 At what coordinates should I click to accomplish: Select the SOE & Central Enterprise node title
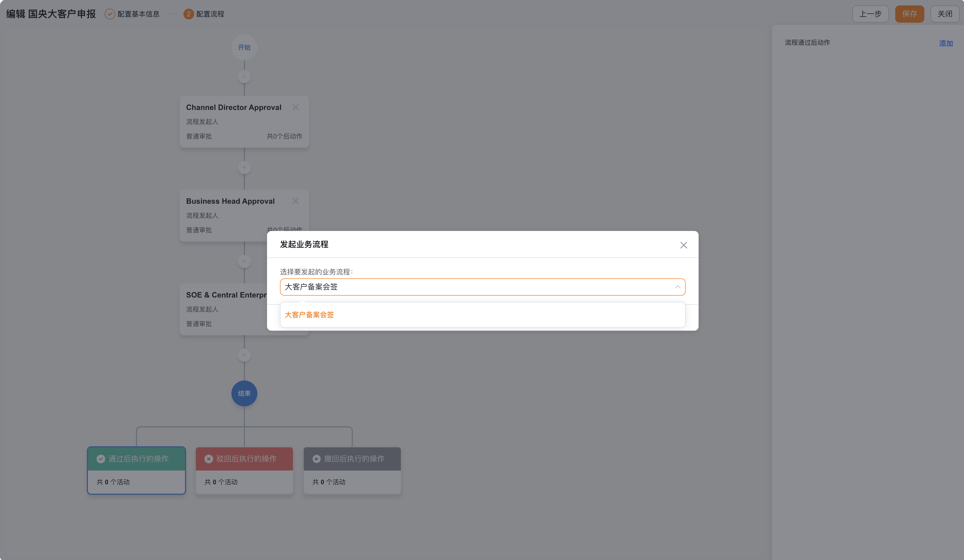[227, 295]
